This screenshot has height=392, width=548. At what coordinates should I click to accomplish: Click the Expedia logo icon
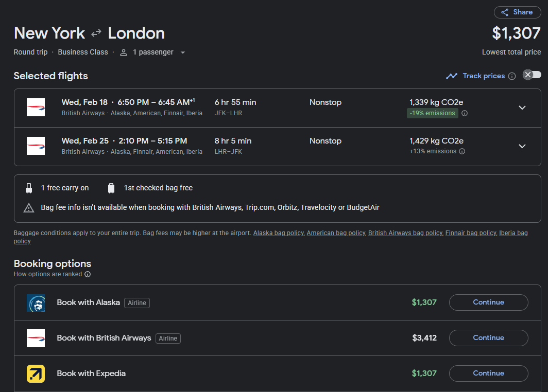36,373
